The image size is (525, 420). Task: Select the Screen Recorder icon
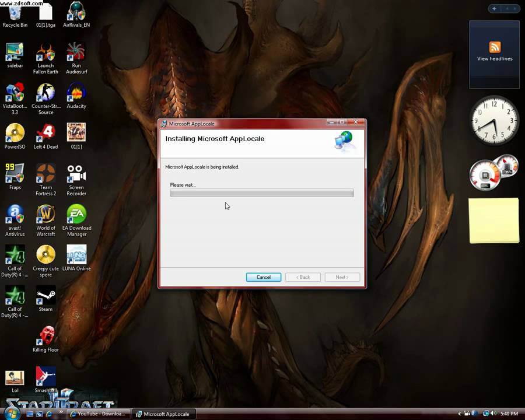[76, 180]
